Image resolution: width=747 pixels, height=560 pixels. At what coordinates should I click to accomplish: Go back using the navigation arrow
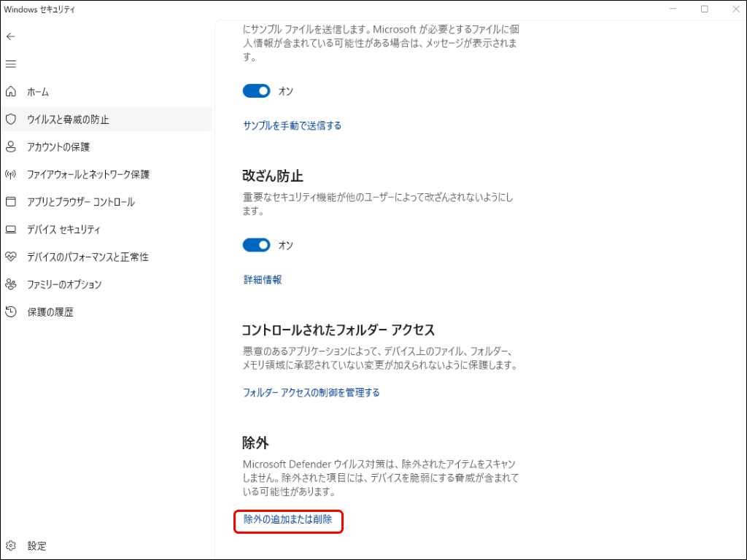(11, 36)
